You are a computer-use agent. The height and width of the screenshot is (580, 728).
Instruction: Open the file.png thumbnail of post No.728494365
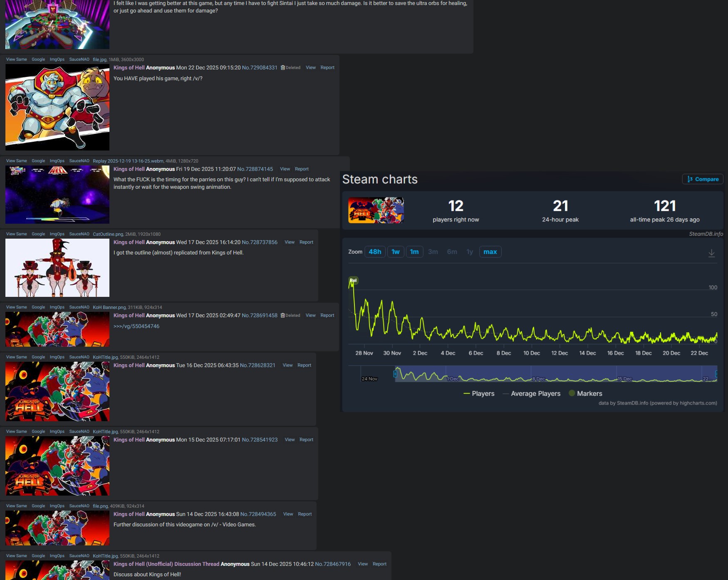(57, 528)
